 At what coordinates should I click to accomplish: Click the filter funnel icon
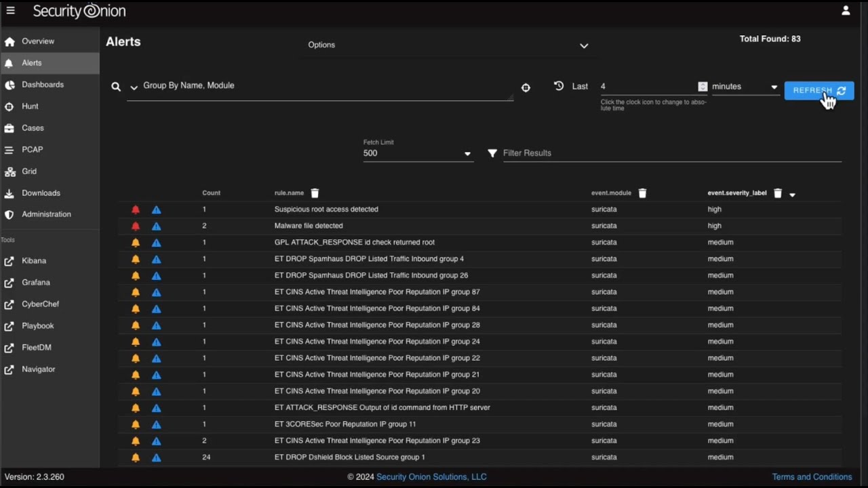[x=492, y=153]
